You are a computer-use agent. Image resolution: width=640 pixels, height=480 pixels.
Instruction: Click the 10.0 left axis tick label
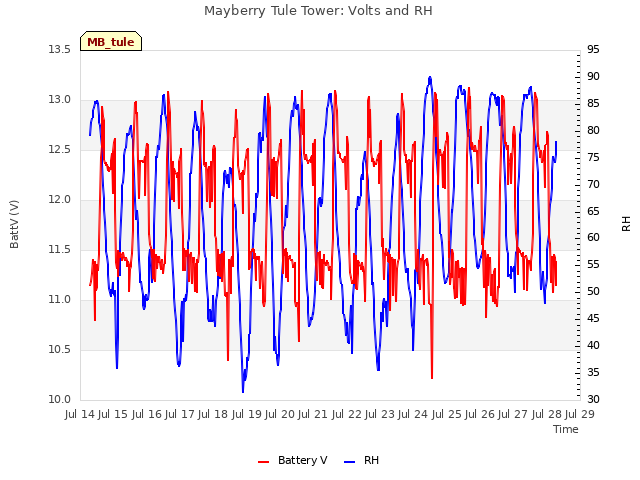60,400
